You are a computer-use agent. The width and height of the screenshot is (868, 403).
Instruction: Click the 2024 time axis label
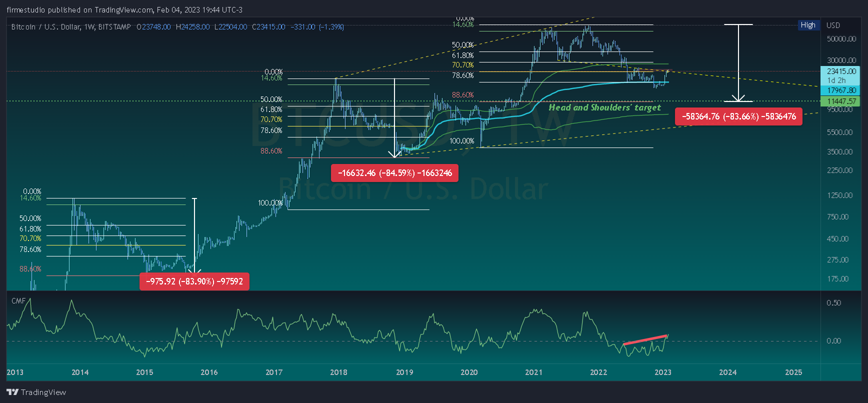tap(728, 372)
